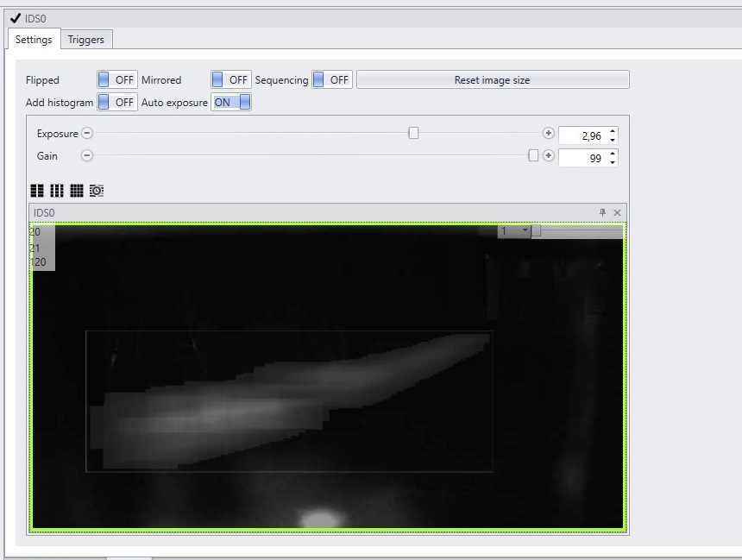Click the Exposure plus icon
The height and width of the screenshot is (560, 742).
tap(549, 133)
